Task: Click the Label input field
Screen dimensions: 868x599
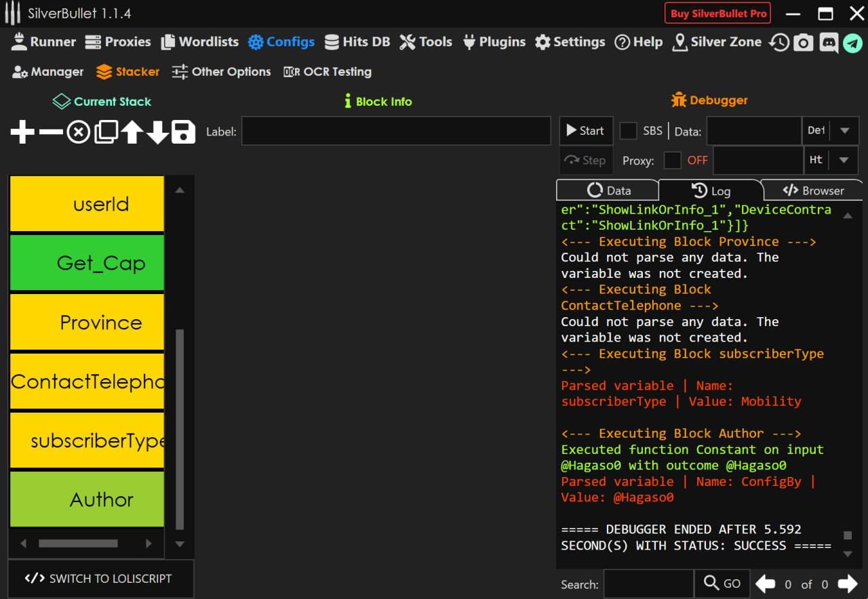Action: tap(395, 131)
